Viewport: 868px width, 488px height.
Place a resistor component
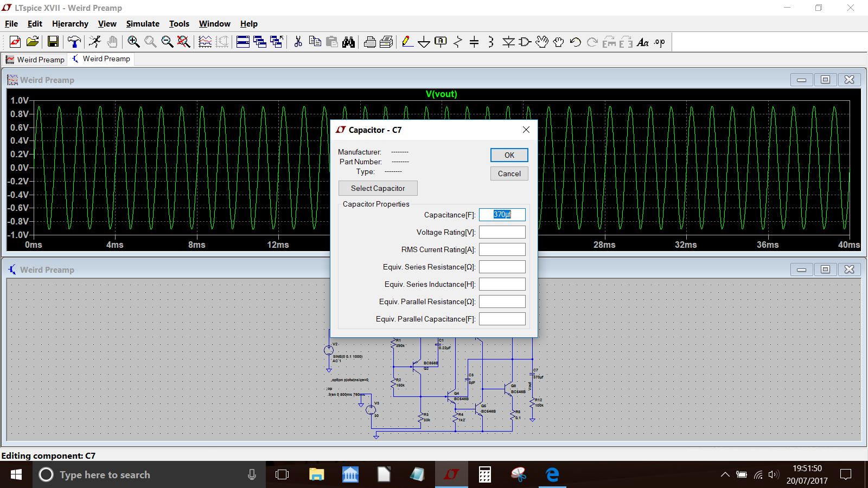tap(458, 42)
